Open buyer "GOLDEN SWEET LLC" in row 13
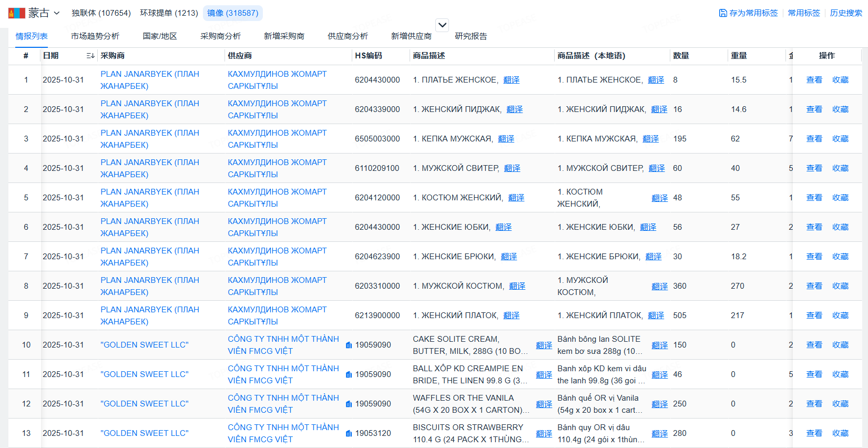The height and width of the screenshot is (448, 868). click(144, 433)
